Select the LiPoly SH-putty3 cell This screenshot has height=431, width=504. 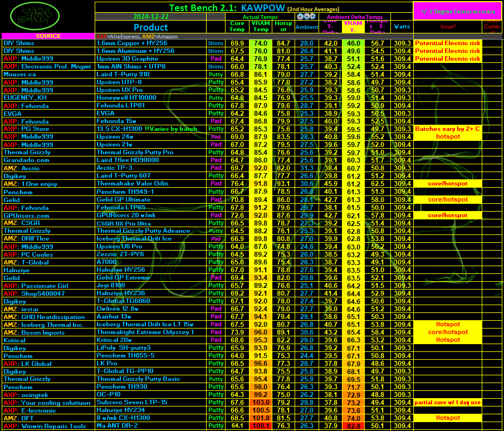[x=151, y=348]
